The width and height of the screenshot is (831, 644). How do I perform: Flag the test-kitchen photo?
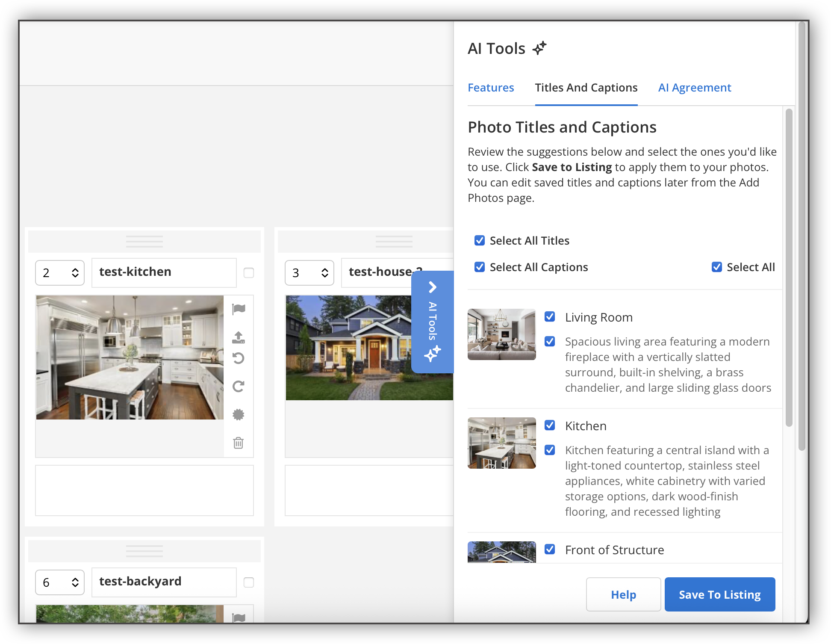[x=239, y=309]
